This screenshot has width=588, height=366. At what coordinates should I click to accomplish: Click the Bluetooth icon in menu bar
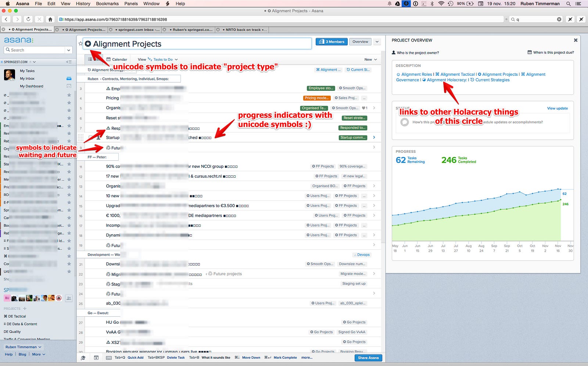(x=432, y=4)
